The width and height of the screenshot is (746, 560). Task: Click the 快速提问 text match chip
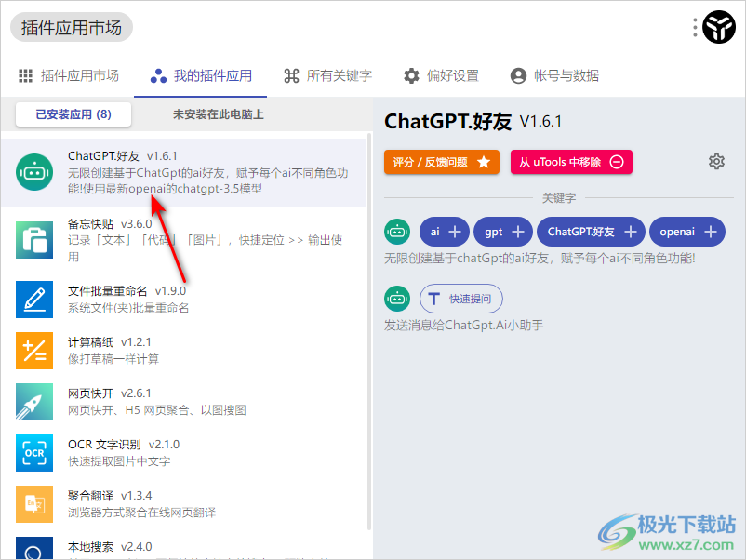pos(461,299)
